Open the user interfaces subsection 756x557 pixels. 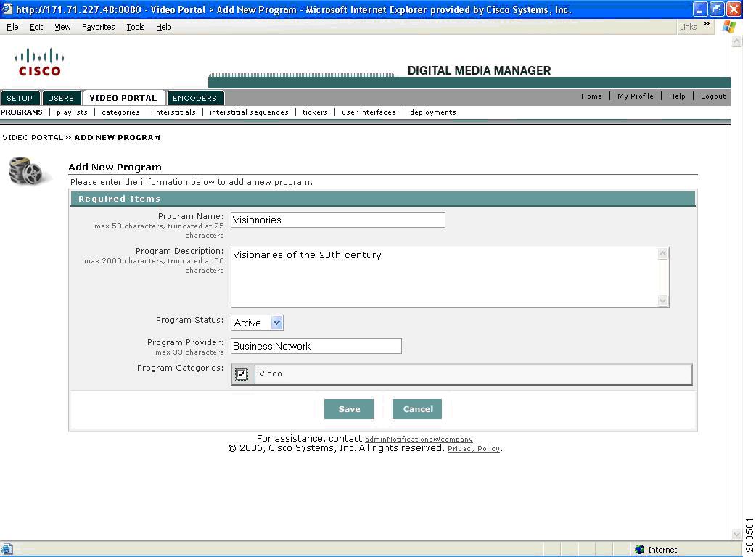[x=369, y=112]
